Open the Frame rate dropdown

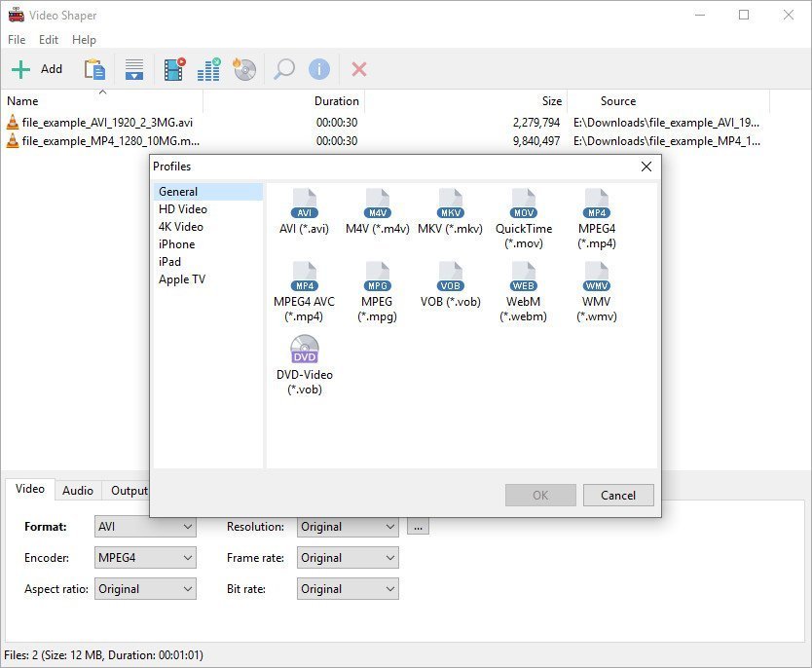[x=348, y=558]
